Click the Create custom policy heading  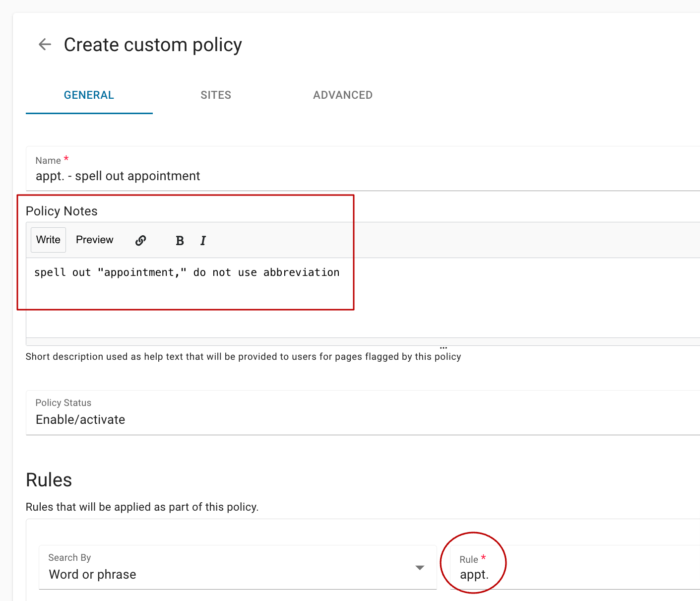[152, 45]
